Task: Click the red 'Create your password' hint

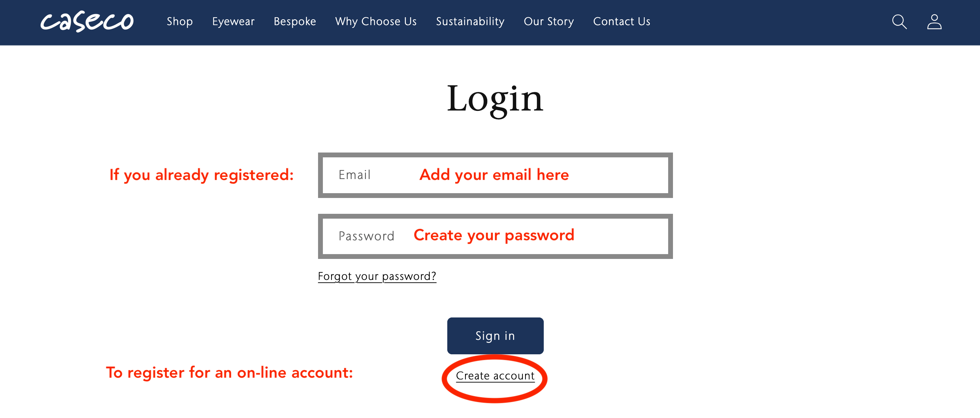Action: click(494, 235)
